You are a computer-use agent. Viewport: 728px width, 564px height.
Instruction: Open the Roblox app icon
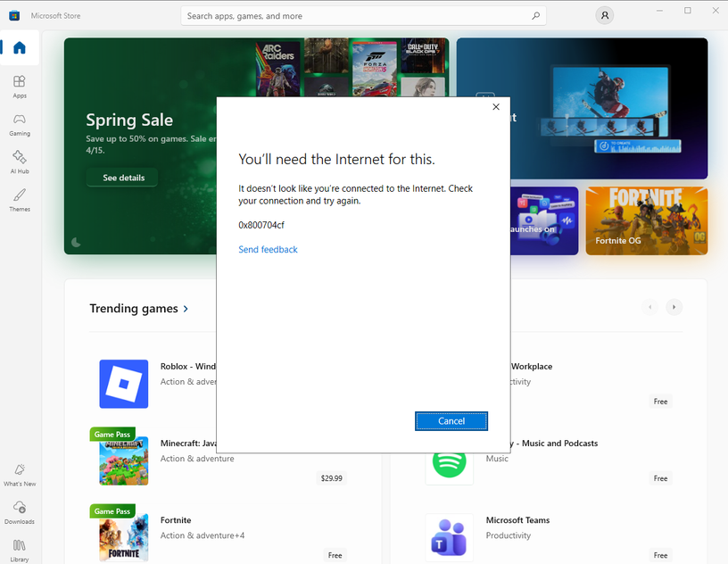(123, 384)
